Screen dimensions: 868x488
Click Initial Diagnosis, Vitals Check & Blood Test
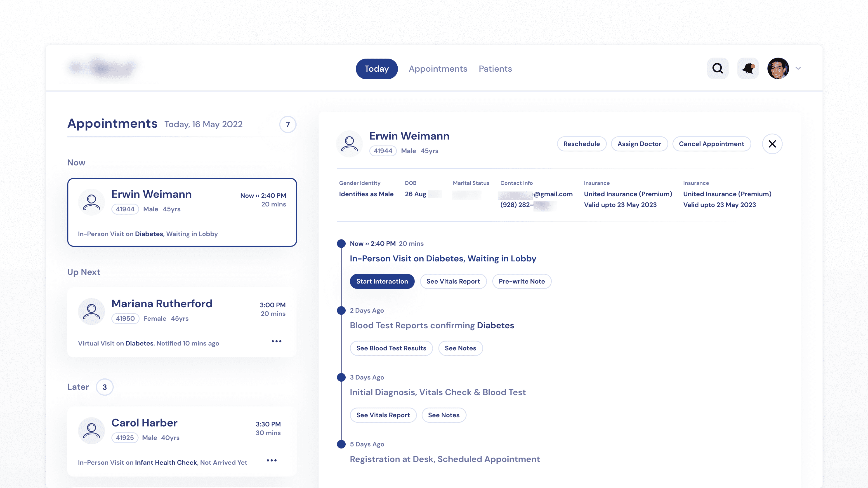tap(438, 392)
